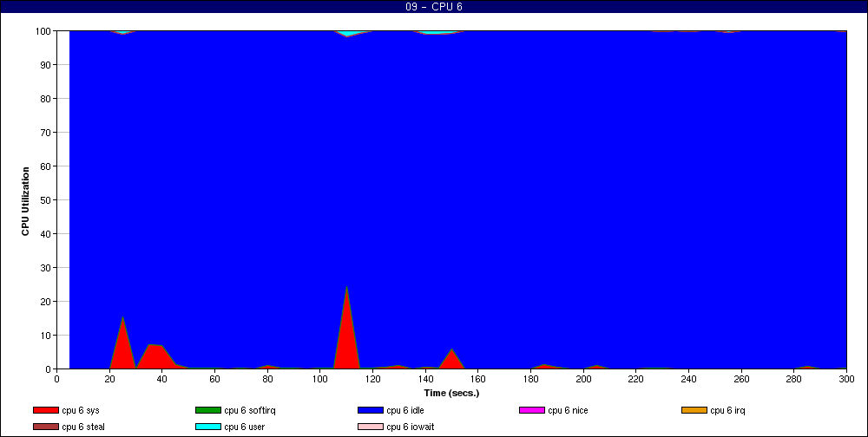Select the 'cpu 6 irq' legend label

tap(728, 410)
